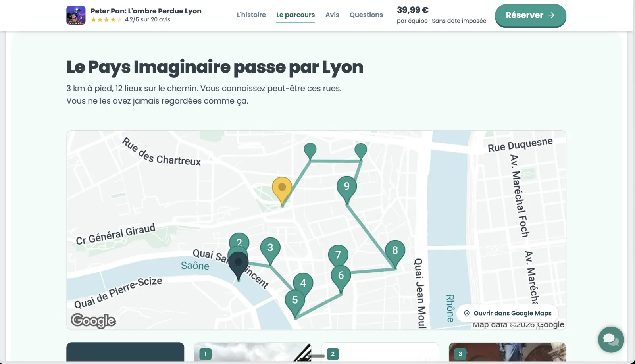Click the Rhône river label
The image size is (635, 364).
(x=450, y=308)
